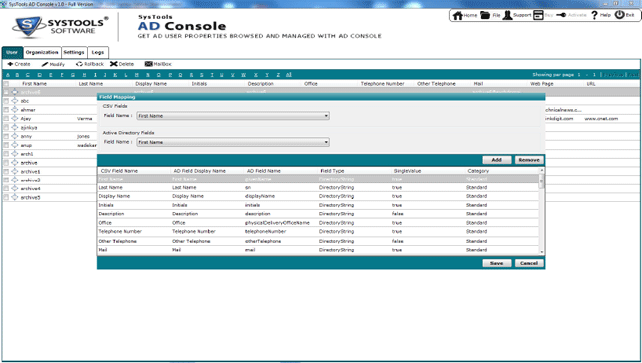Click the MailBox toolbar item
642x363 pixels.
(x=158, y=64)
